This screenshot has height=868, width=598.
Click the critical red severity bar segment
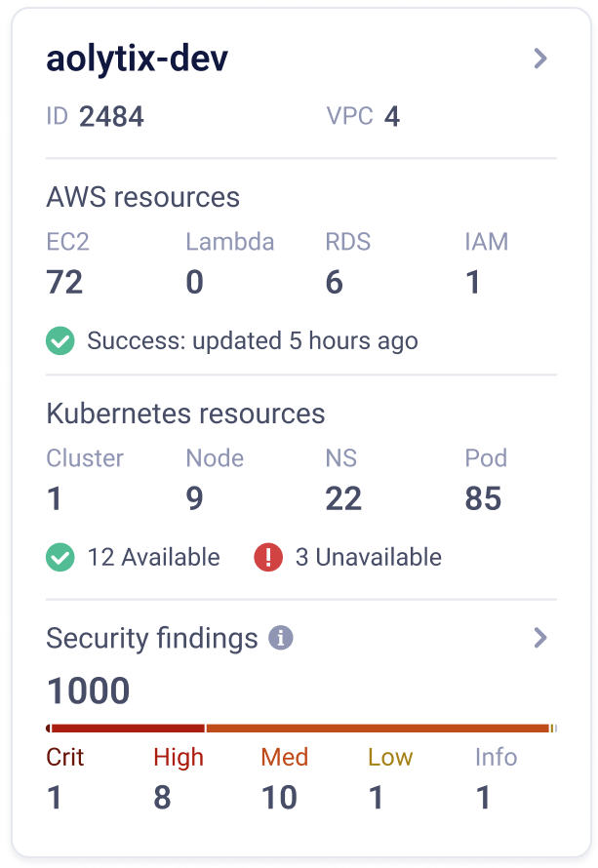tap(127, 728)
